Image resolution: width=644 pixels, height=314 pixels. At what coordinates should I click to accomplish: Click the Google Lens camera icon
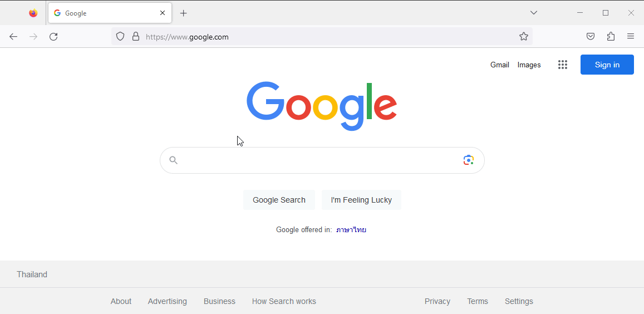pos(469,160)
